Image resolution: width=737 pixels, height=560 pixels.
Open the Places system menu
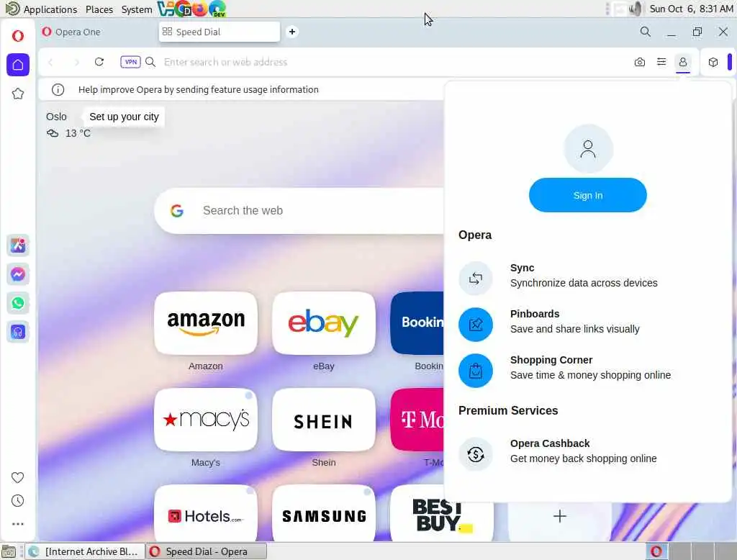99,9
